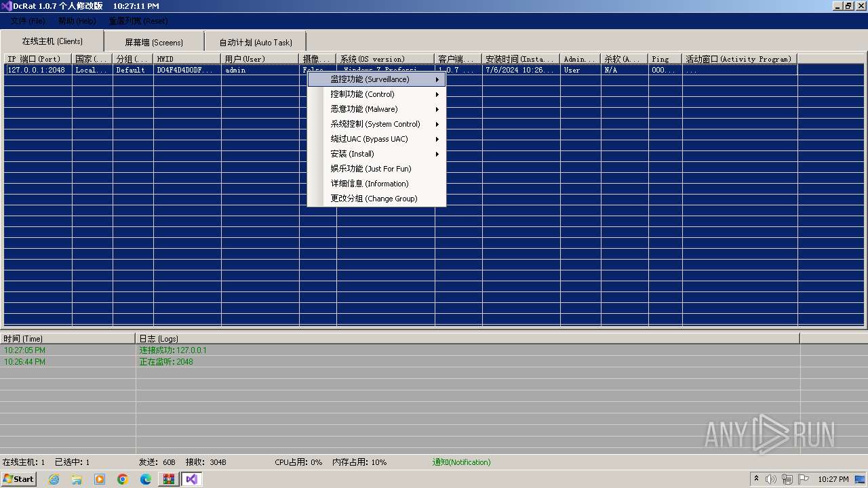Expand 控制功能 (Control) submenu
The width and height of the screenshot is (868, 488).
click(x=376, y=94)
